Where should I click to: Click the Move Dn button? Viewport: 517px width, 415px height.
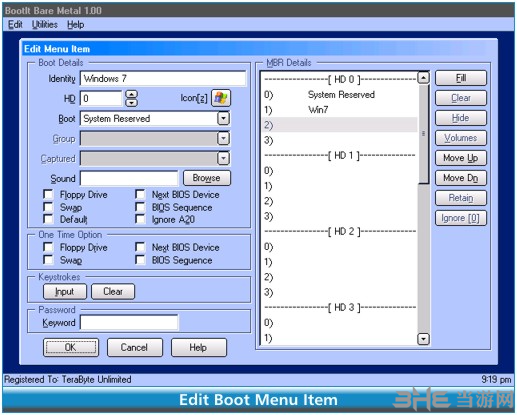click(x=461, y=178)
